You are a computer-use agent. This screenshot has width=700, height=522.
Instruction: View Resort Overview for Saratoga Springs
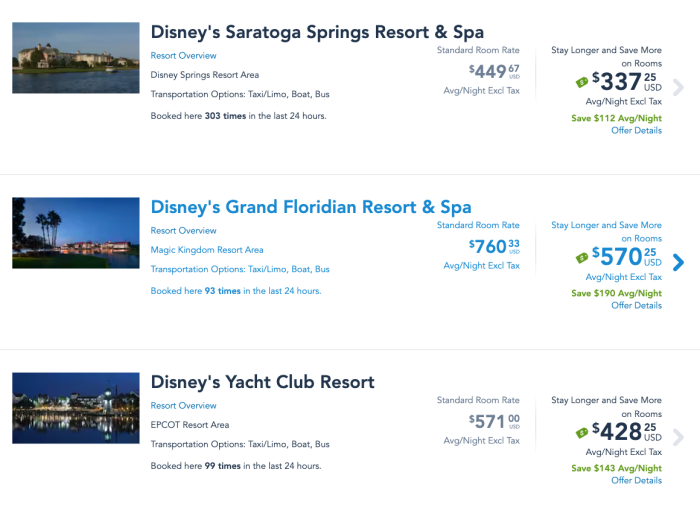click(184, 56)
